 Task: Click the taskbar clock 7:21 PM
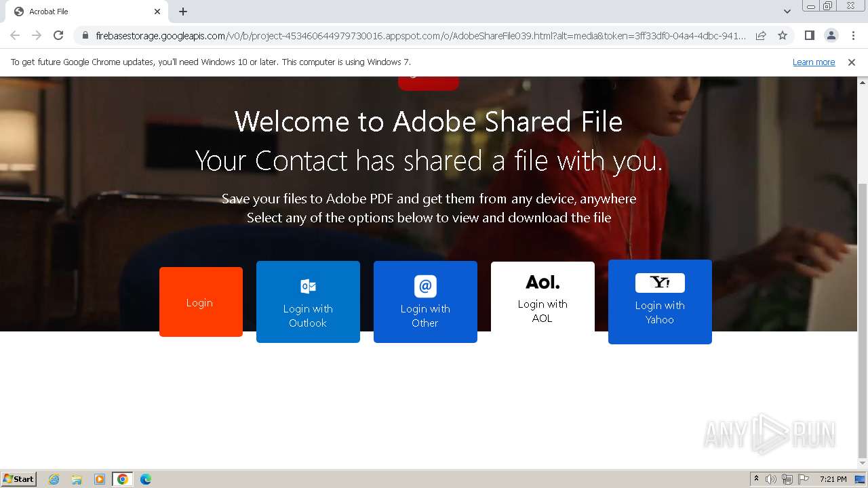click(x=833, y=479)
